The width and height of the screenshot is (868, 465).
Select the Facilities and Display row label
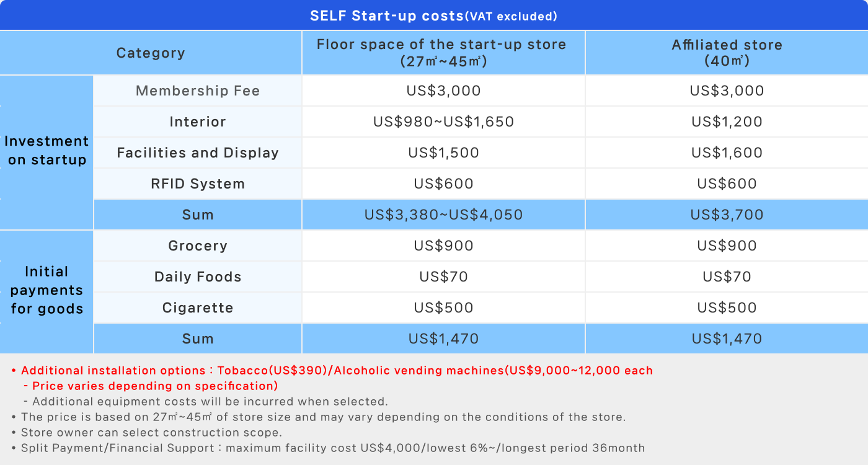click(198, 153)
